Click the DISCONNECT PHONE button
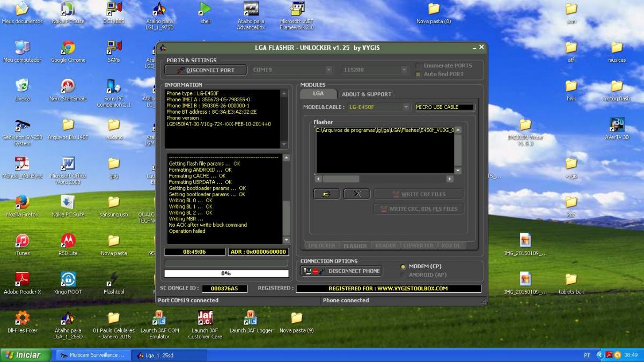 pyautogui.click(x=342, y=271)
